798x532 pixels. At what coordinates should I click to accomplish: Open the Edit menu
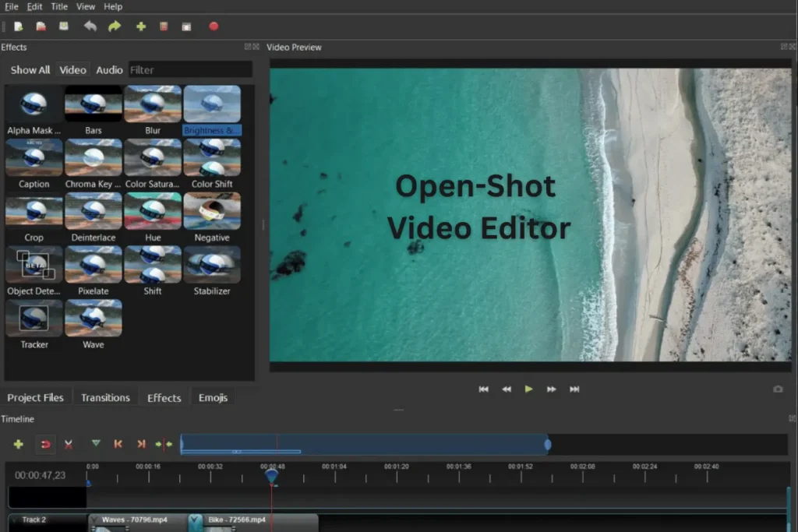point(34,6)
